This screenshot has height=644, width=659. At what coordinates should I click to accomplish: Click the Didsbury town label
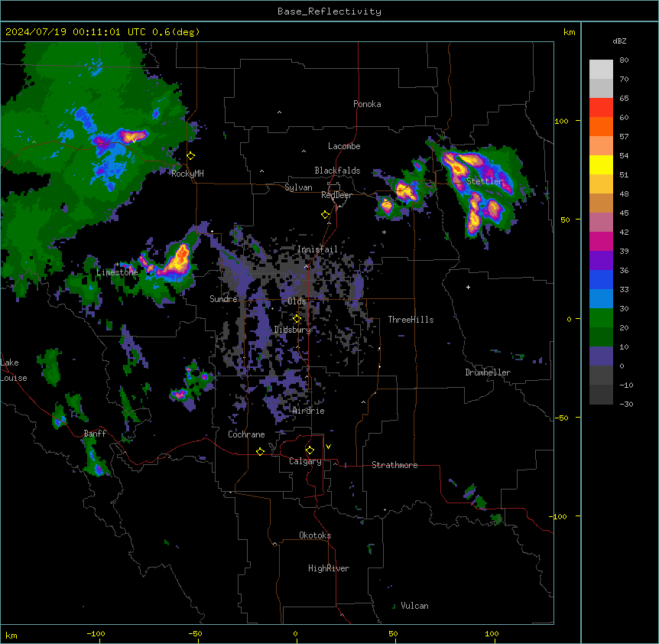coord(293,330)
